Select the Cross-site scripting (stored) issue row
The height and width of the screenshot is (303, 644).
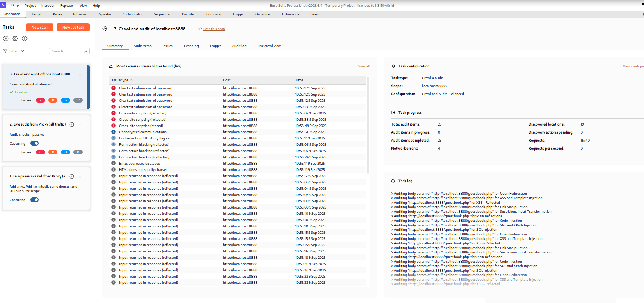(x=238, y=126)
